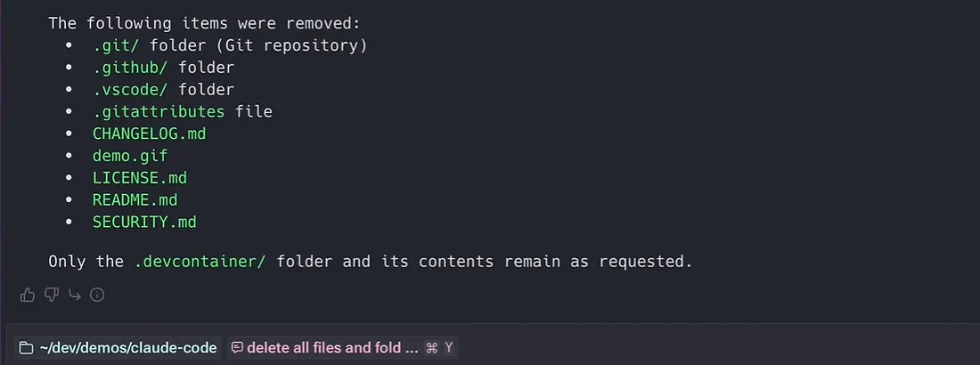Viewport: 980px width, 365px height.
Task: Click the .gitattributes file name
Action: pyautogui.click(x=159, y=112)
